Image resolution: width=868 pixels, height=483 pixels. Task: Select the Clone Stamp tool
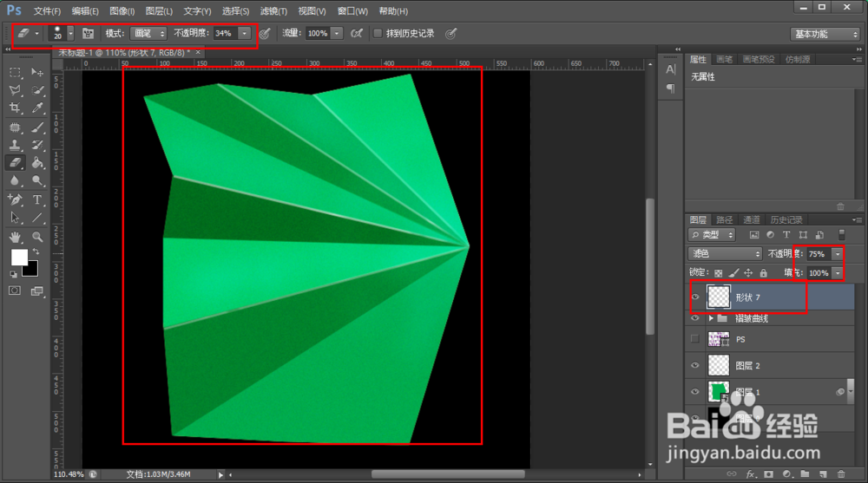tap(15, 145)
